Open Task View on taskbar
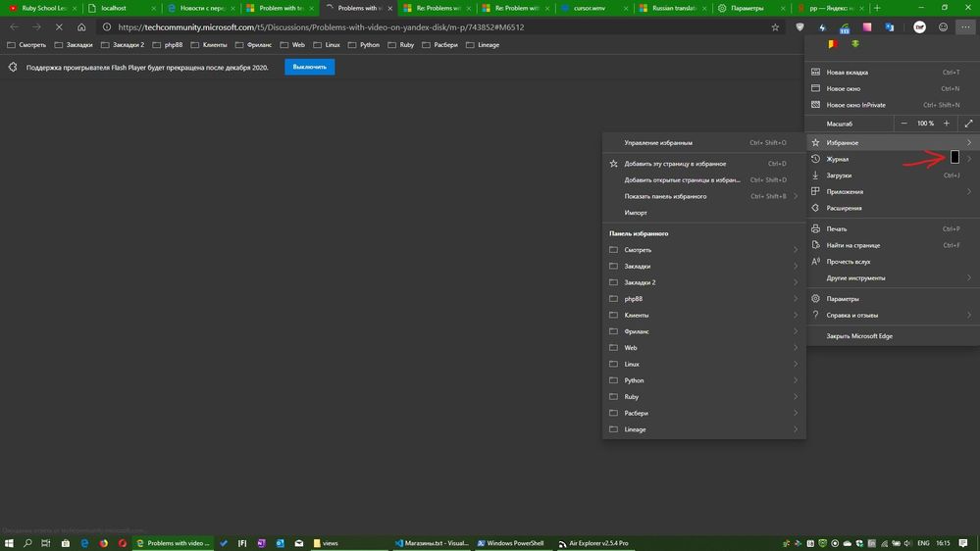Viewport: 980px width, 551px height. [x=46, y=543]
